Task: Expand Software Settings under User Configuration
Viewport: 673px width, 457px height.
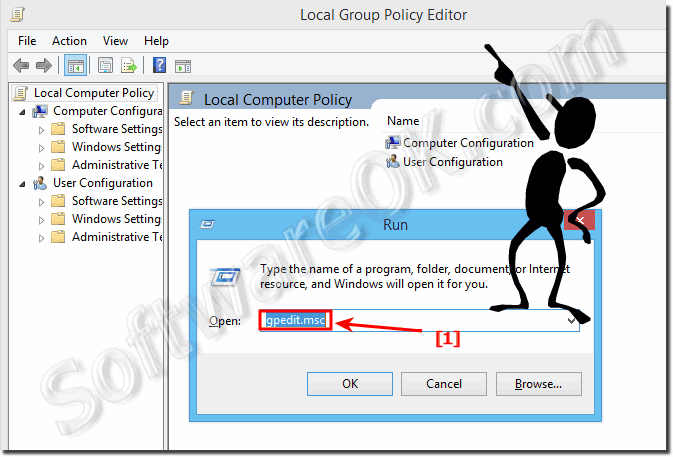Action: coord(41,202)
